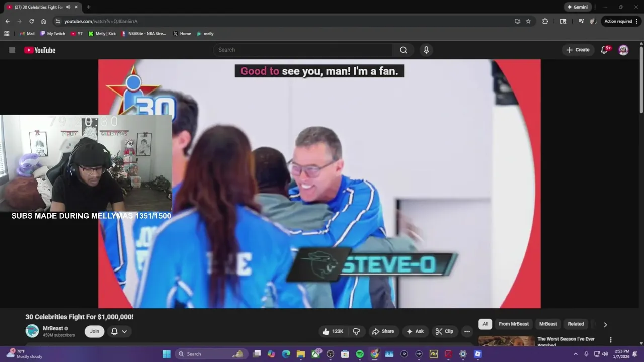Open Xbox app from the taskbar
Viewport: 644px width, 362px height.
tap(316, 354)
